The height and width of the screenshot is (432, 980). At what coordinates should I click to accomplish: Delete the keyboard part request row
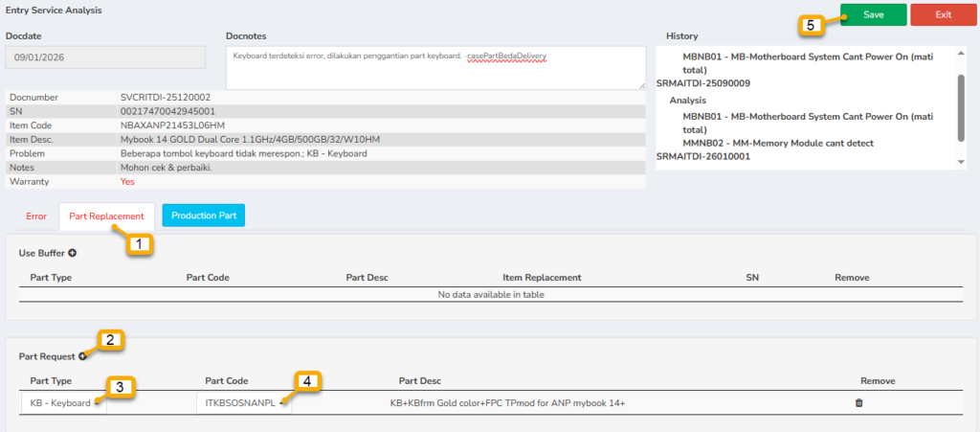(x=858, y=403)
